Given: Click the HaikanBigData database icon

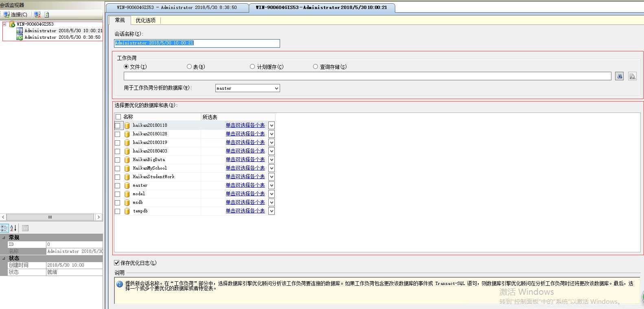Looking at the screenshot, I should pyautogui.click(x=127, y=160).
